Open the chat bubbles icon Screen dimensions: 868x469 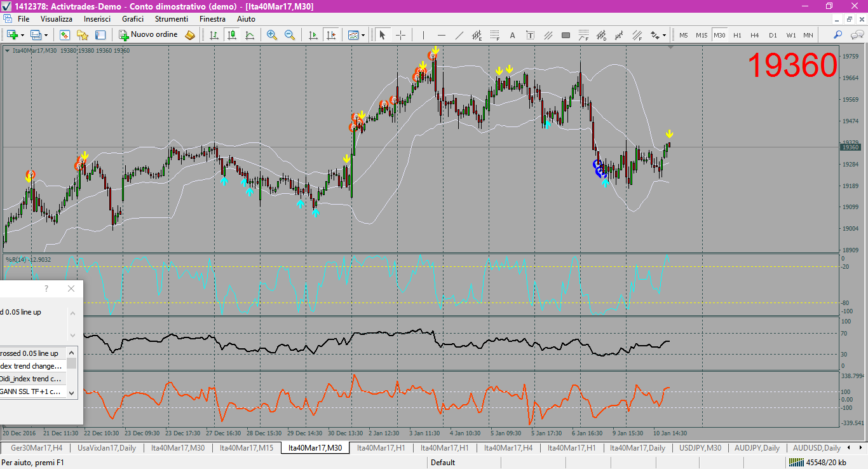click(856, 35)
